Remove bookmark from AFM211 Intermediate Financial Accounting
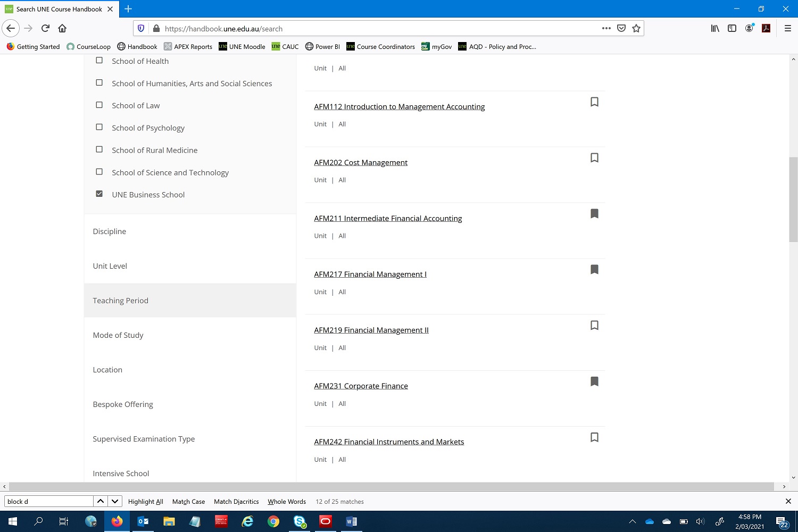798x532 pixels. [x=594, y=213]
